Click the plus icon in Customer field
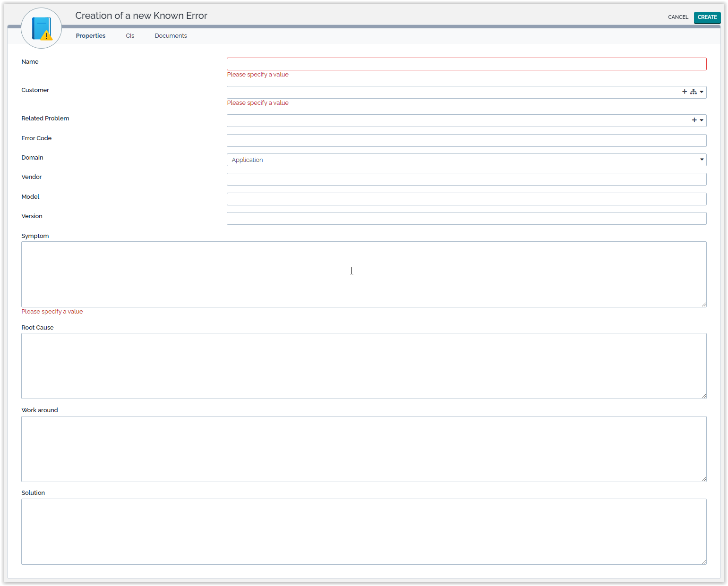The image size is (728, 586). 684,92
